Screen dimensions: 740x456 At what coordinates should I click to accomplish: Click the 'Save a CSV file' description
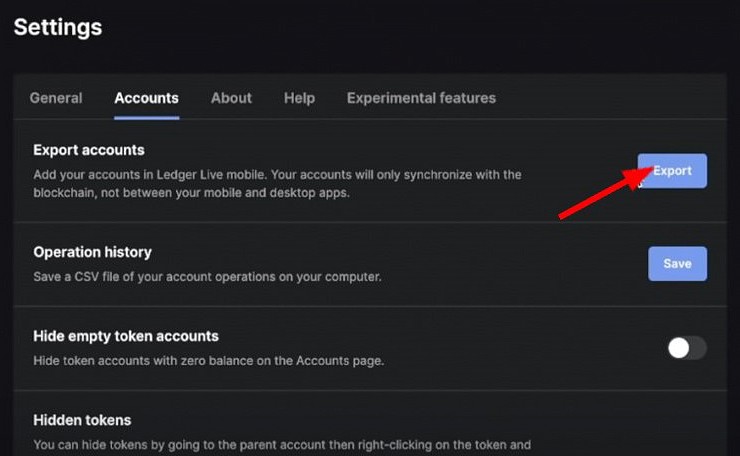[x=207, y=276]
